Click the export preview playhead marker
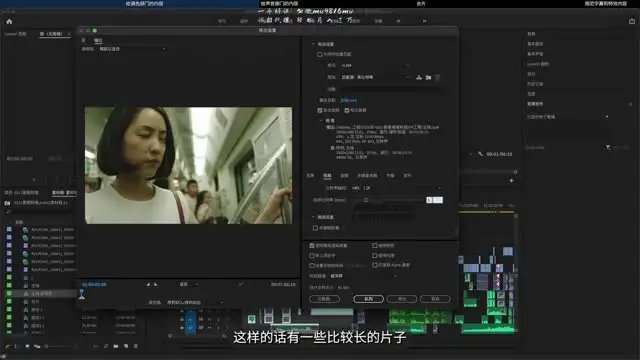 [x=82, y=294]
